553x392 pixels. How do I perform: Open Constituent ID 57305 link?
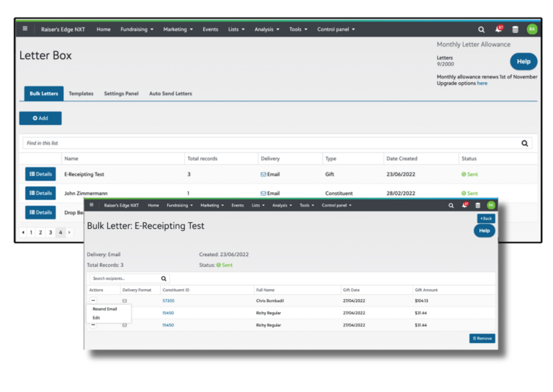coord(168,301)
